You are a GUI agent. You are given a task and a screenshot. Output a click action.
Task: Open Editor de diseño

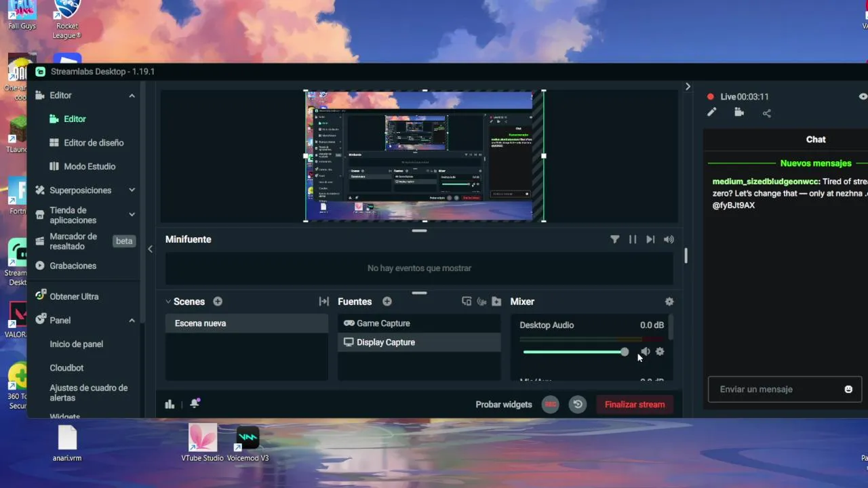click(x=94, y=143)
